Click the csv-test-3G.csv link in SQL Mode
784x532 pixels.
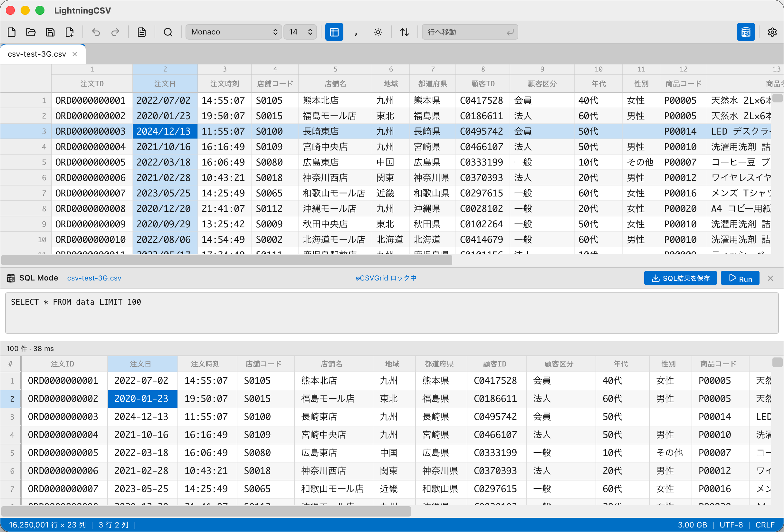(94, 278)
